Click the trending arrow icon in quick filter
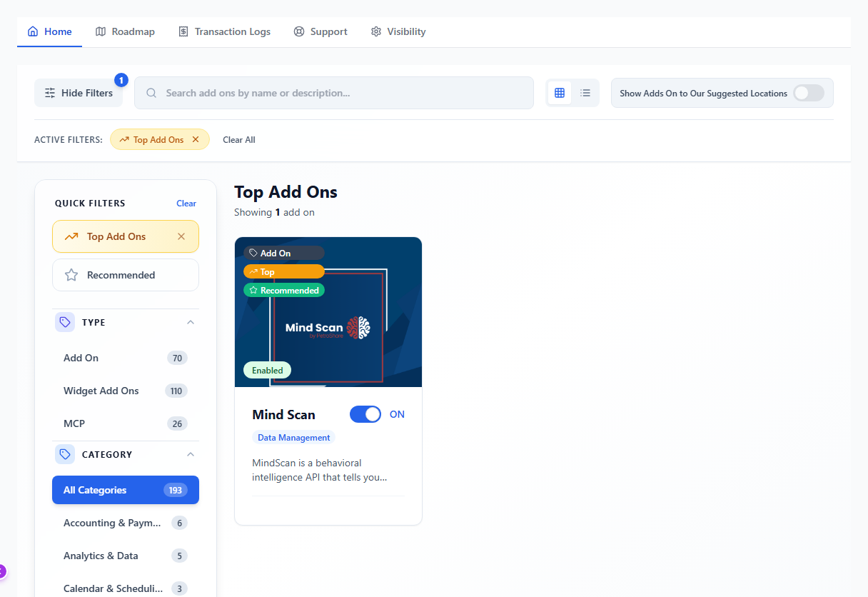 [x=71, y=236]
